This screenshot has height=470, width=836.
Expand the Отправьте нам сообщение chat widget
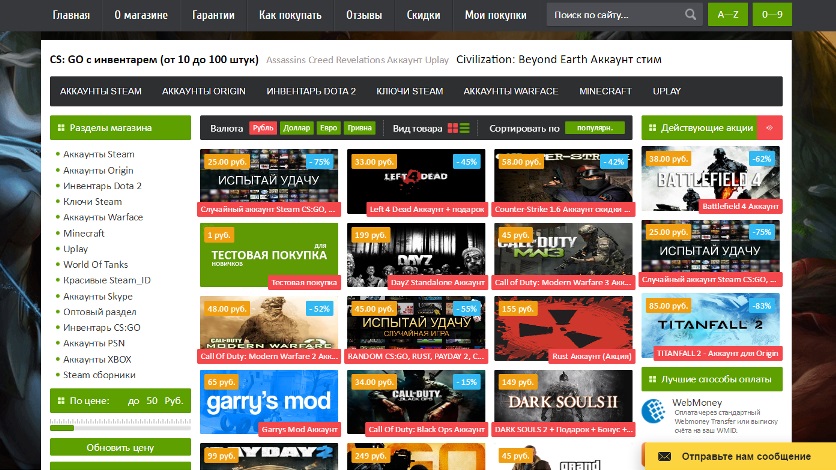(x=738, y=456)
